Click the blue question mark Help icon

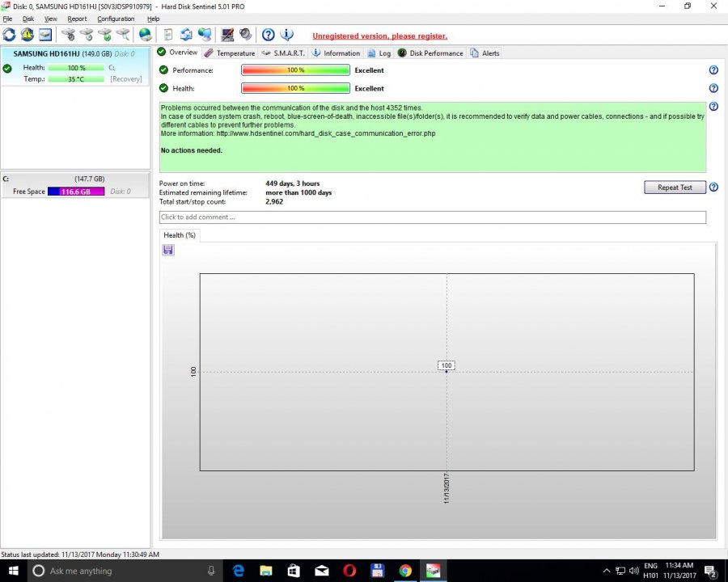tap(268, 35)
